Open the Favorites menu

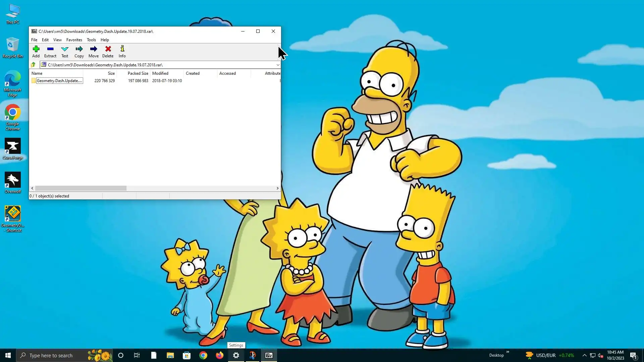coord(74,40)
